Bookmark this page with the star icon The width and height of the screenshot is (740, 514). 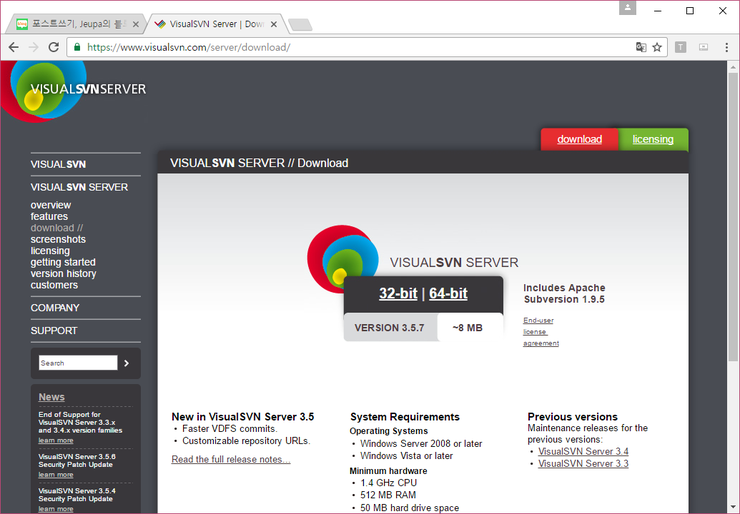click(x=657, y=47)
